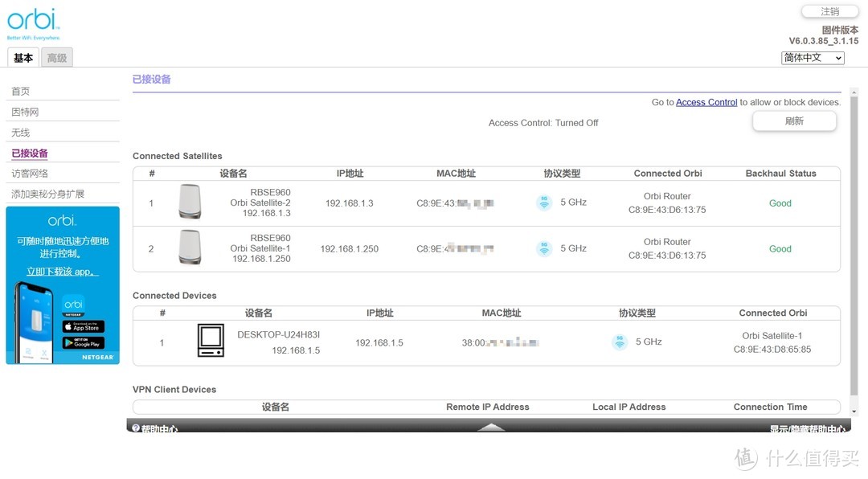
Task: Click the 刷新 refresh button
Action: 794,121
